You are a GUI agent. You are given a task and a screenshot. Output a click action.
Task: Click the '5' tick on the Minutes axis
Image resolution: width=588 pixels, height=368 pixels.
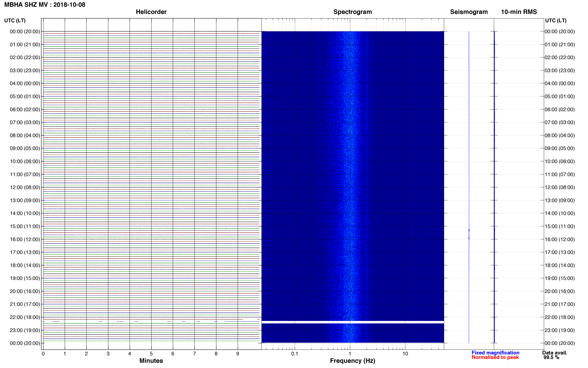tap(151, 354)
